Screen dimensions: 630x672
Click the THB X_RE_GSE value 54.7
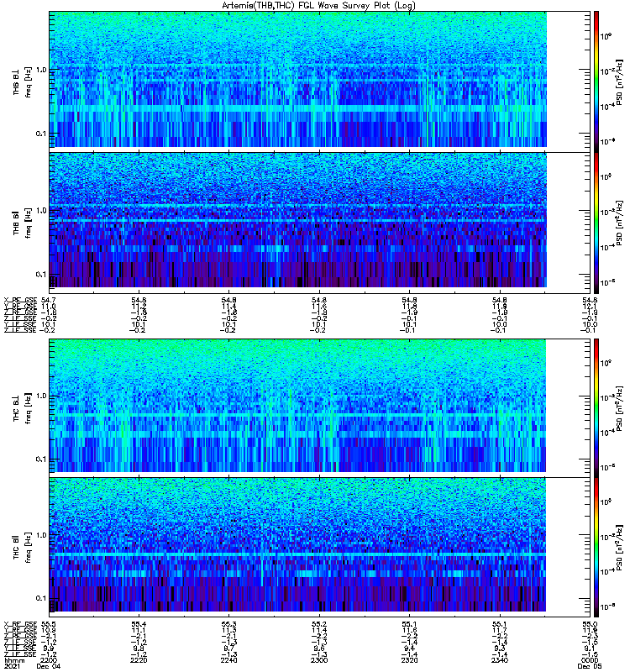(49, 300)
